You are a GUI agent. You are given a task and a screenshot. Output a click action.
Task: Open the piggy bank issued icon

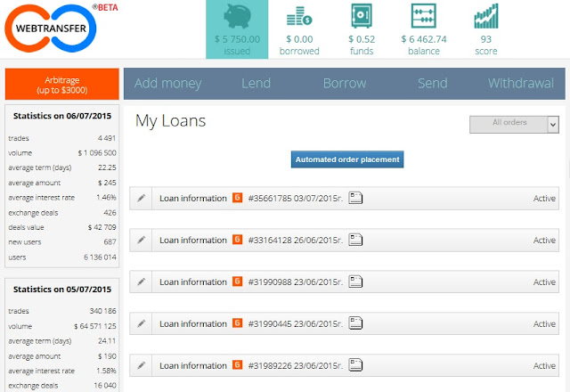(x=238, y=16)
